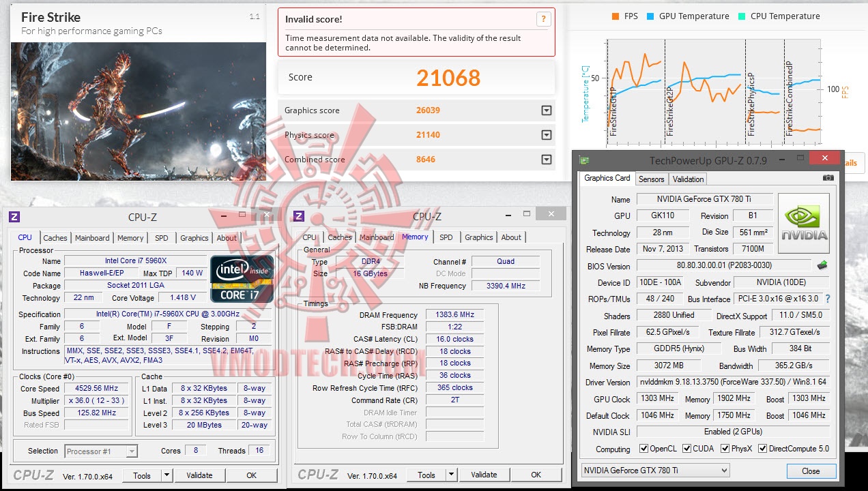
Task: Expand the Physics score details
Action: (546, 135)
